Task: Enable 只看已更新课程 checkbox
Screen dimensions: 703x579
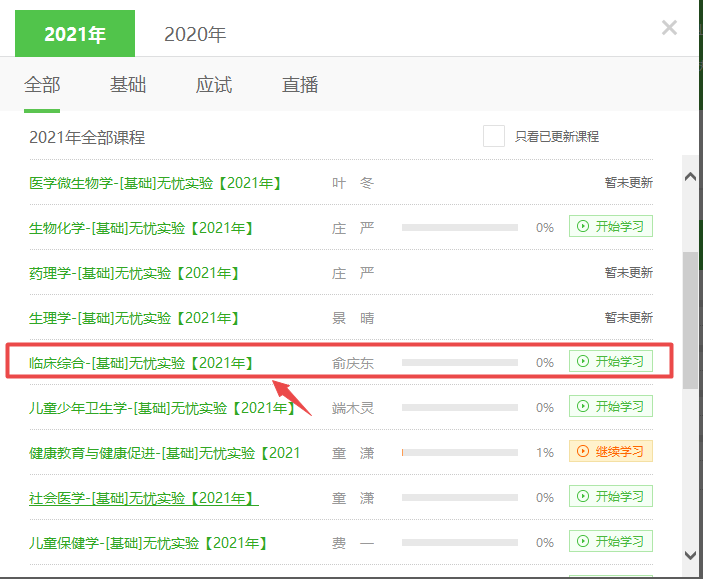Action: [x=494, y=137]
